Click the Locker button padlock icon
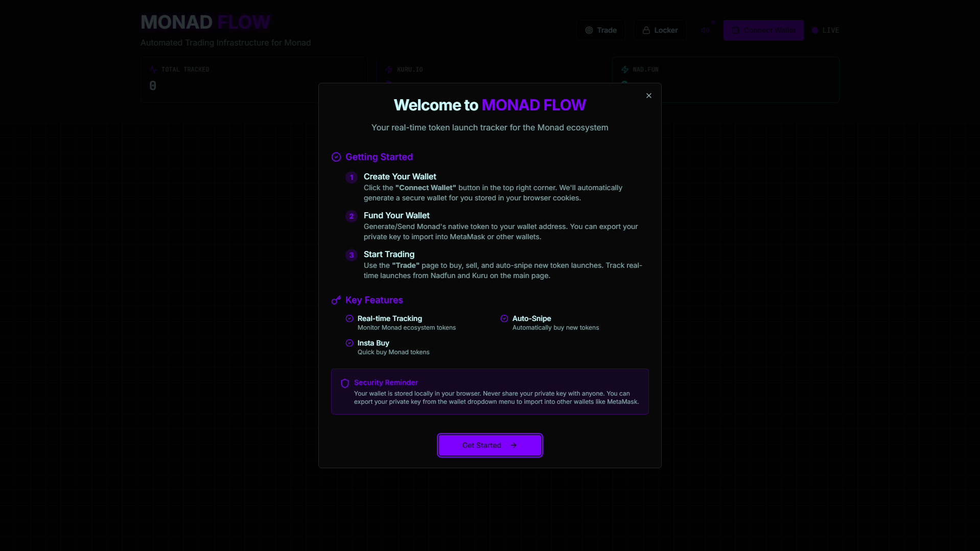This screenshot has width=980, height=551. (x=646, y=30)
